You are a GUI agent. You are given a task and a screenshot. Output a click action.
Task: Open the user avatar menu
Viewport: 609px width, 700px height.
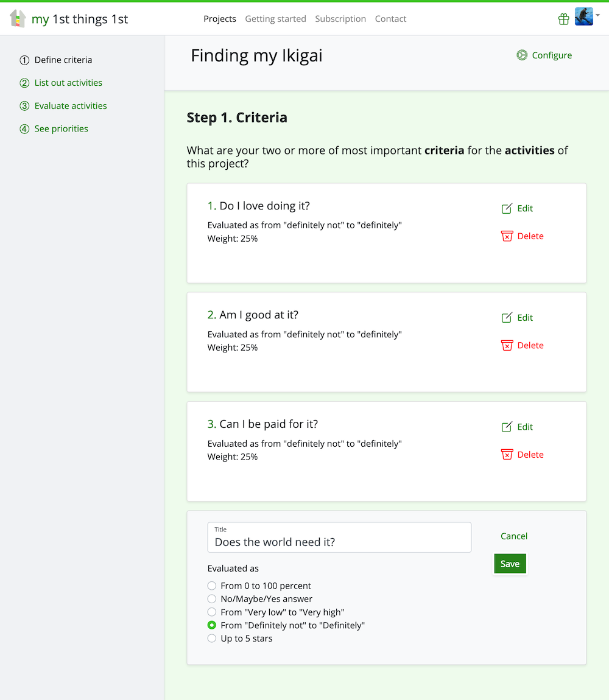point(584,17)
